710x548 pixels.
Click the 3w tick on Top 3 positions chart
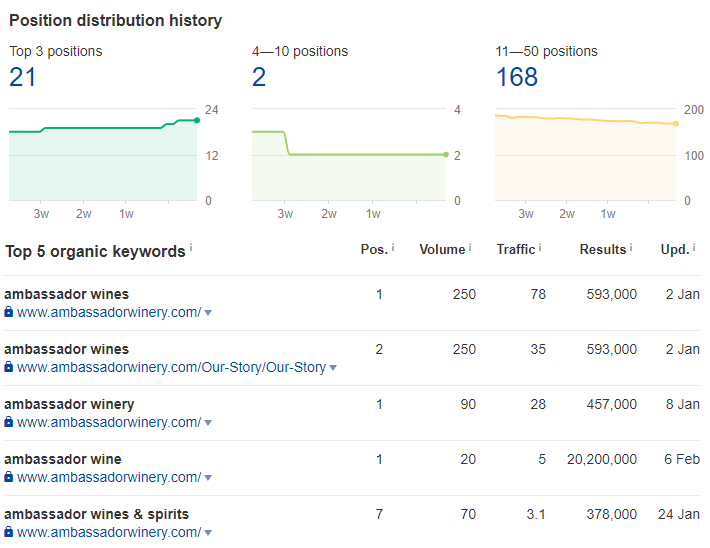point(41,214)
